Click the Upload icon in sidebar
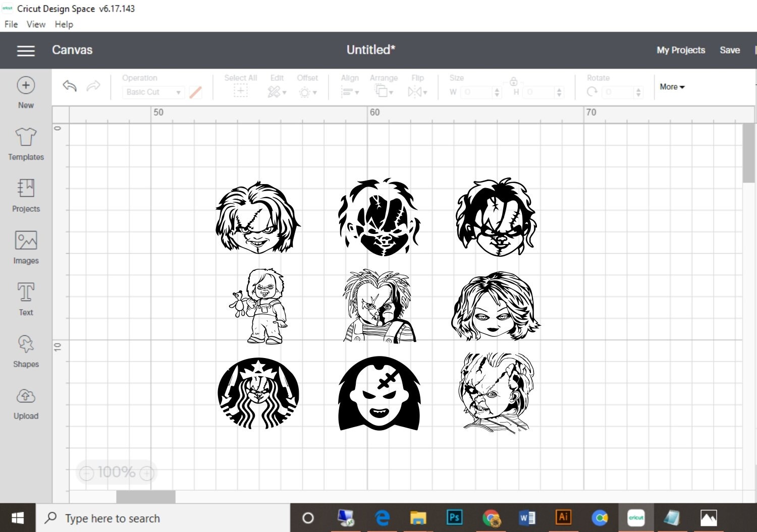The height and width of the screenshot is (532, 757). [26, 401]
